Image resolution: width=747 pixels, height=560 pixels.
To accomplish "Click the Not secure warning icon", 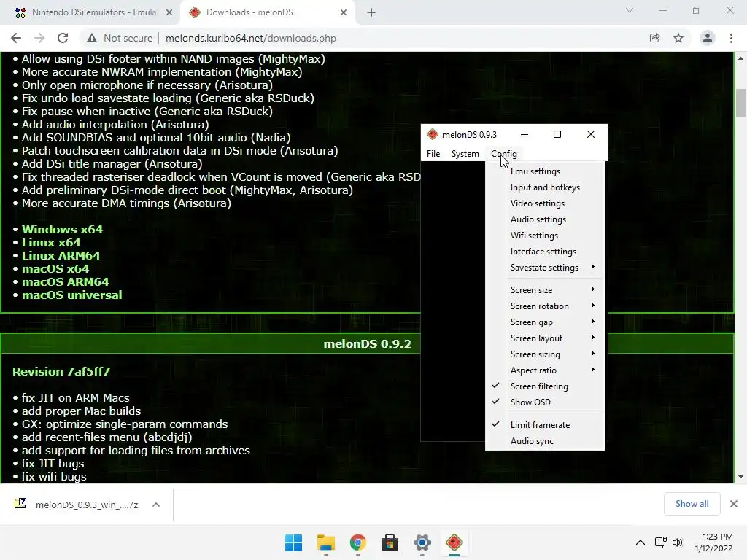I will [92, 38].
